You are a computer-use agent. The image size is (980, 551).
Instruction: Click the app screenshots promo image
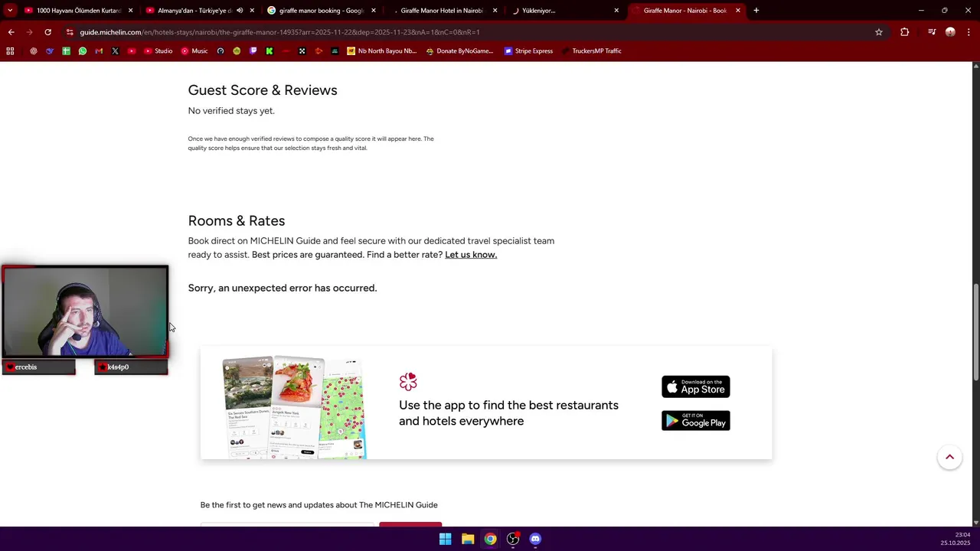click(x=295, y=407)
